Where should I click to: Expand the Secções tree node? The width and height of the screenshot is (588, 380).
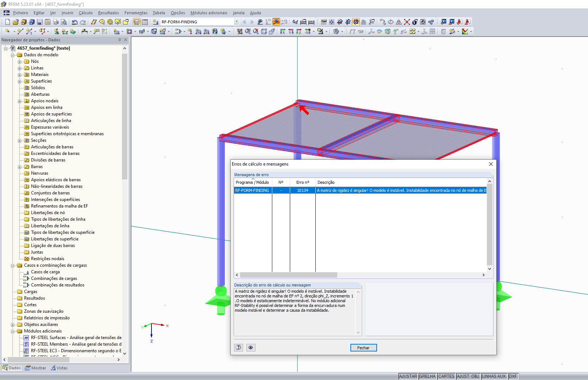(x=20, y=140)
